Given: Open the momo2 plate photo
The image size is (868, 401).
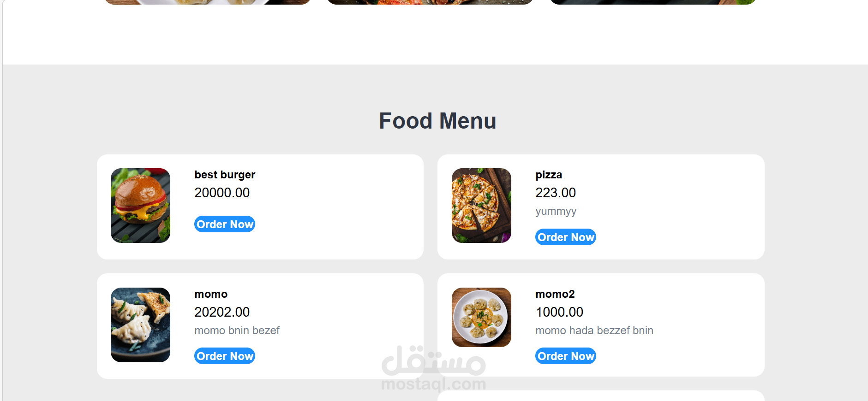Looking at the screenshot, I should click(x=481, y=317).
